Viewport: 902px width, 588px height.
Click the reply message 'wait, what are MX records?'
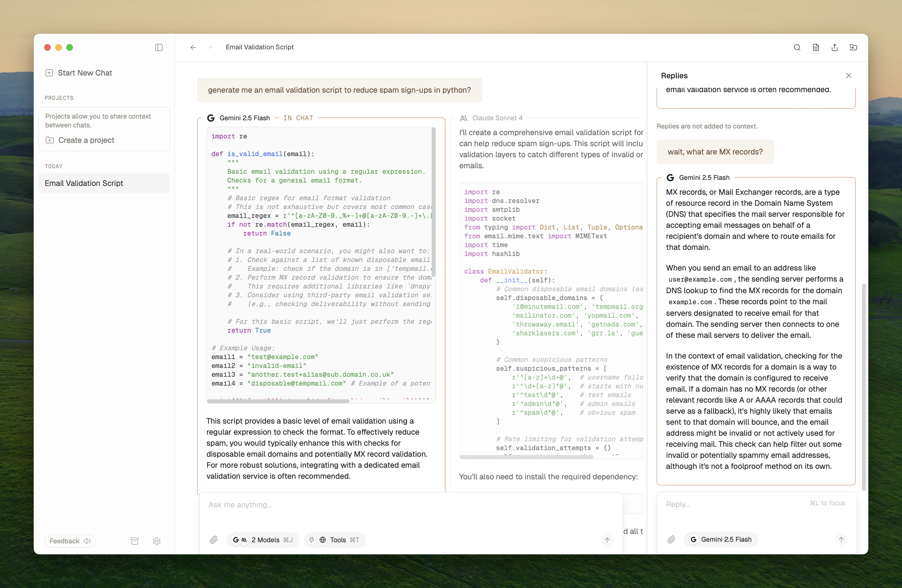tap(715, 152)
